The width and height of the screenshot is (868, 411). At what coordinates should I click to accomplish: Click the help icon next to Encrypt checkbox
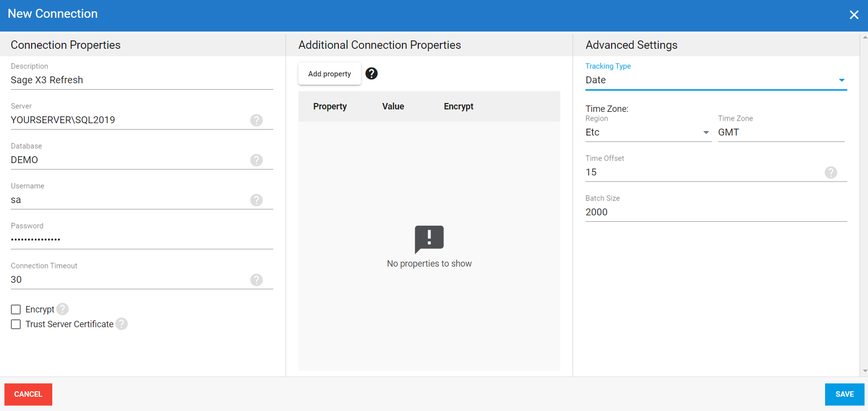click(63, 309)
